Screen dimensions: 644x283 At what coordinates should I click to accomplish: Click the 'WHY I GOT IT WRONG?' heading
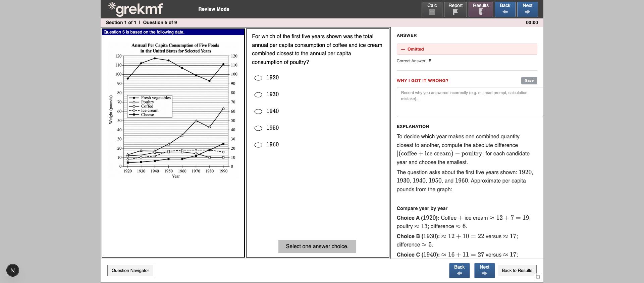[422, 81]
